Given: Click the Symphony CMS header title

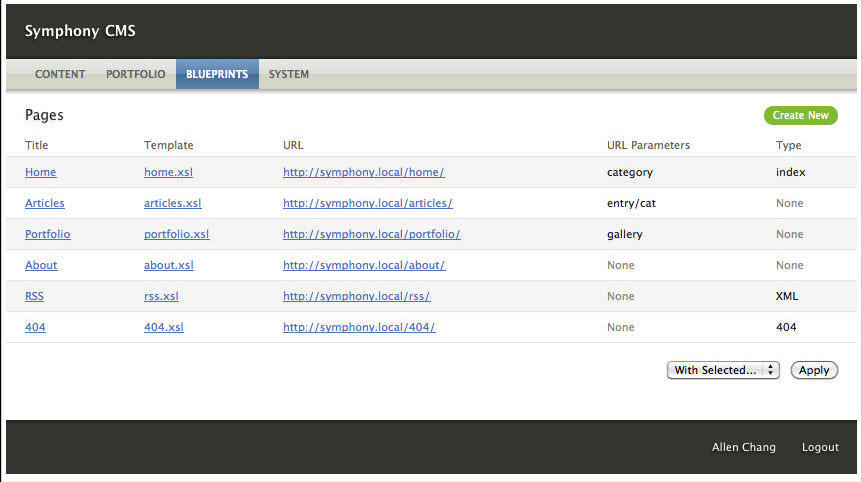Looking at the screenshot, I should coord(80,31).
